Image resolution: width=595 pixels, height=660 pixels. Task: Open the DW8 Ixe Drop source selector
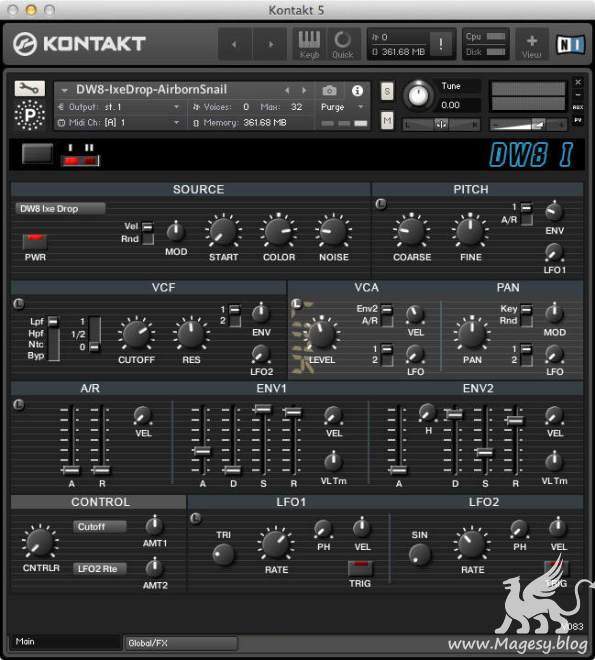pos(61,209)
